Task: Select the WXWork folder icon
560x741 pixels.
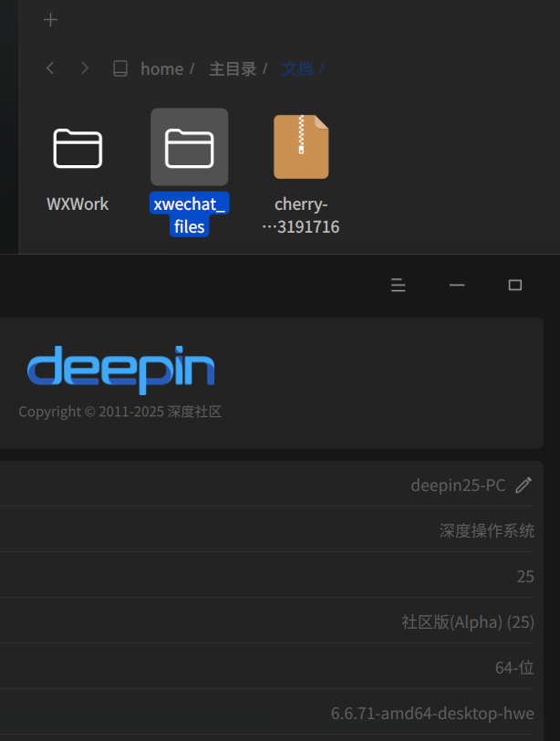Action: point(78,148)
